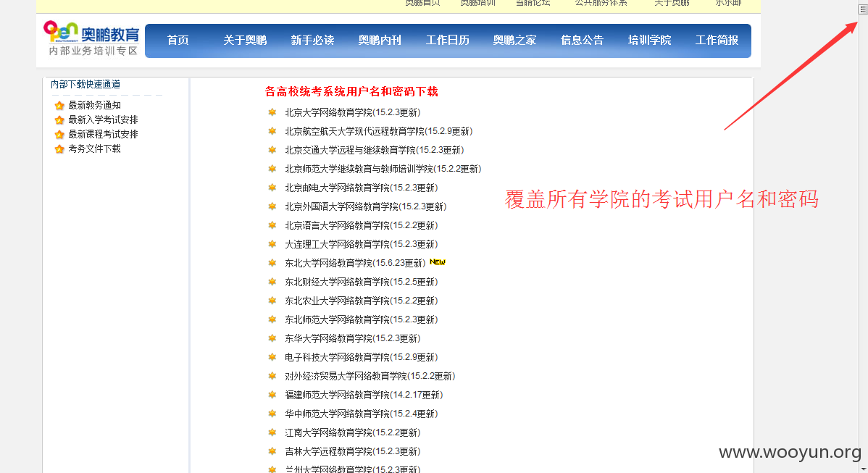Open 东北农业大学网络教育学院 link
This screenshot has height=473, width=868.
(x=362, y=301)
